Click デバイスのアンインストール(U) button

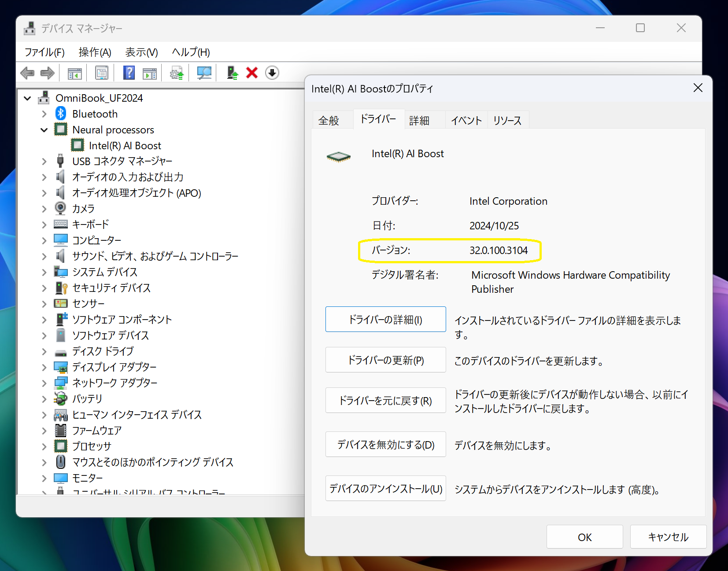click(x=386, y=488)
